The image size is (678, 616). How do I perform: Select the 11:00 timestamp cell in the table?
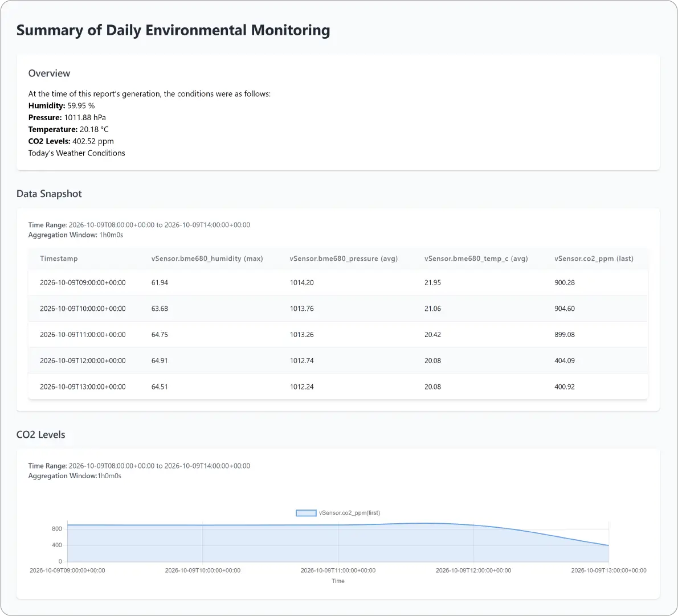point(83,335)
